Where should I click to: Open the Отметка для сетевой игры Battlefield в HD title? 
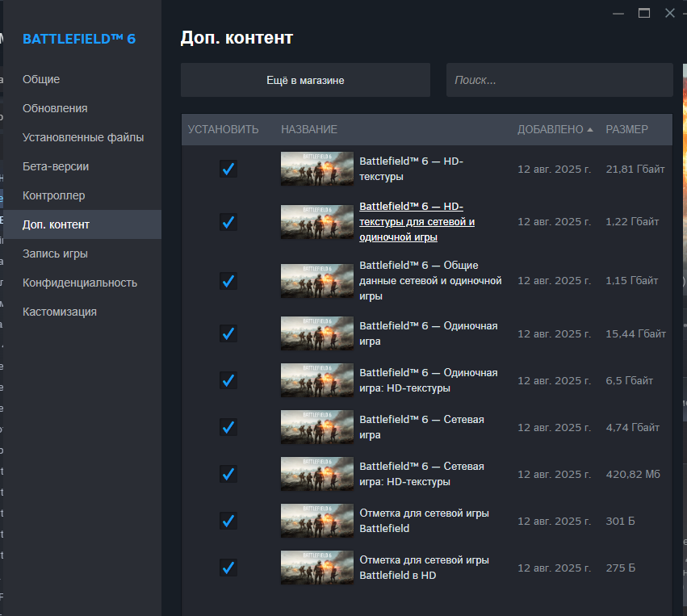tap(424, 568)
